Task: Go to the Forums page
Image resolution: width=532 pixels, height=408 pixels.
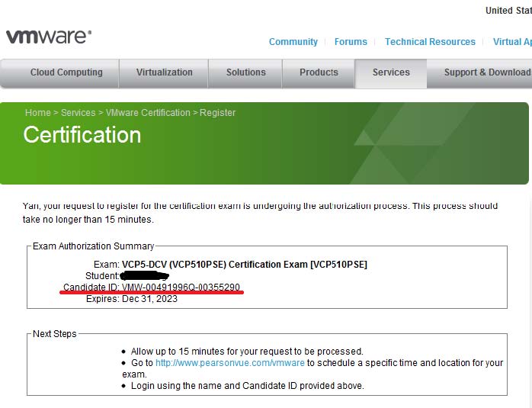Action: pos(351,42)
